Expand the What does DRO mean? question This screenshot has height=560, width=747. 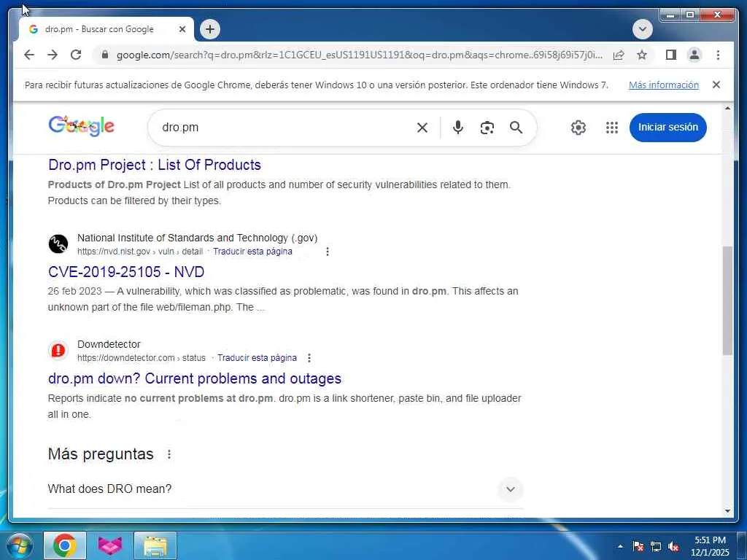(285, 489)
